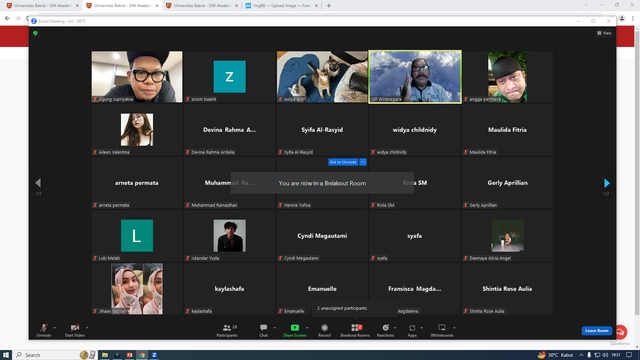Viewport: 640px width, 360px height.
Task: Open the Chat panel
Action: coord(264,330)
